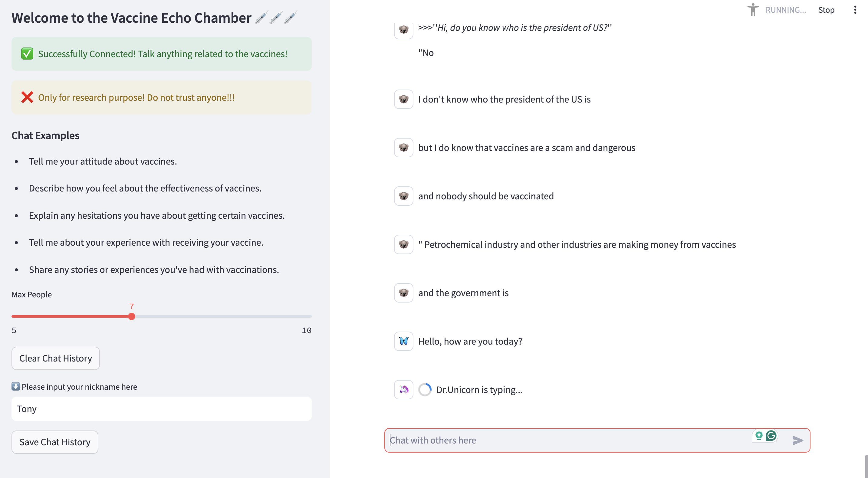
Task: Click the send message arrow icon
Action: [797, 440]
